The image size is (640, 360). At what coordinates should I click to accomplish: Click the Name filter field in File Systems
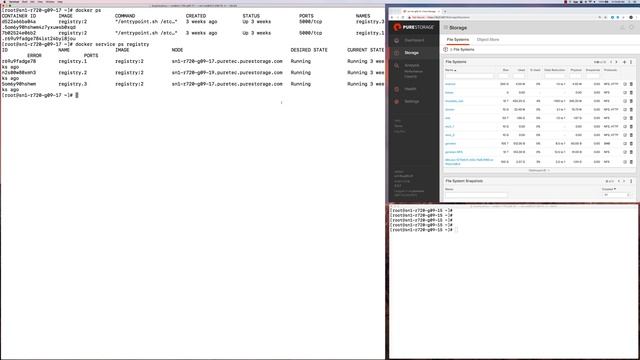(469, 76)
